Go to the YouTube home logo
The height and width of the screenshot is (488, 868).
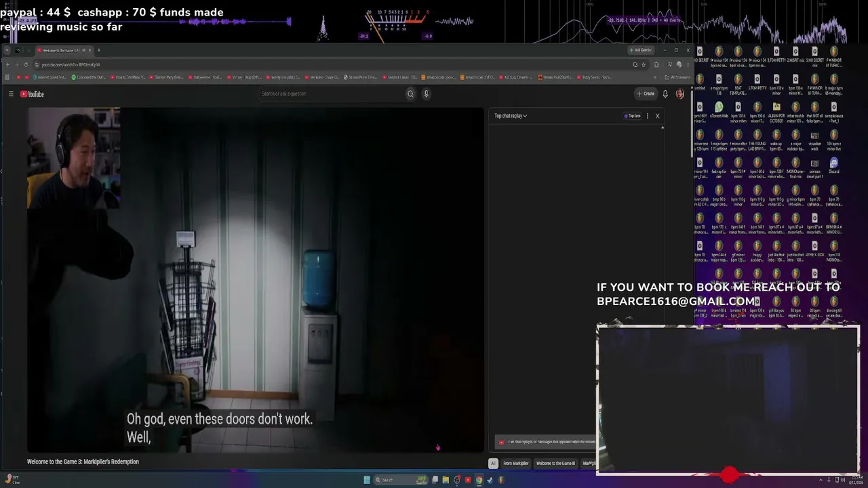(32, 94)
